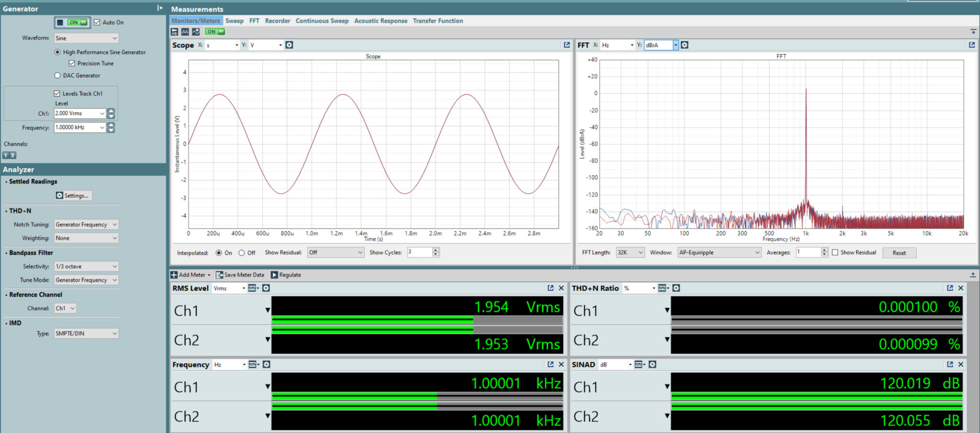
Task: Click Save Meter Data icon
Action: click(219, 275)
